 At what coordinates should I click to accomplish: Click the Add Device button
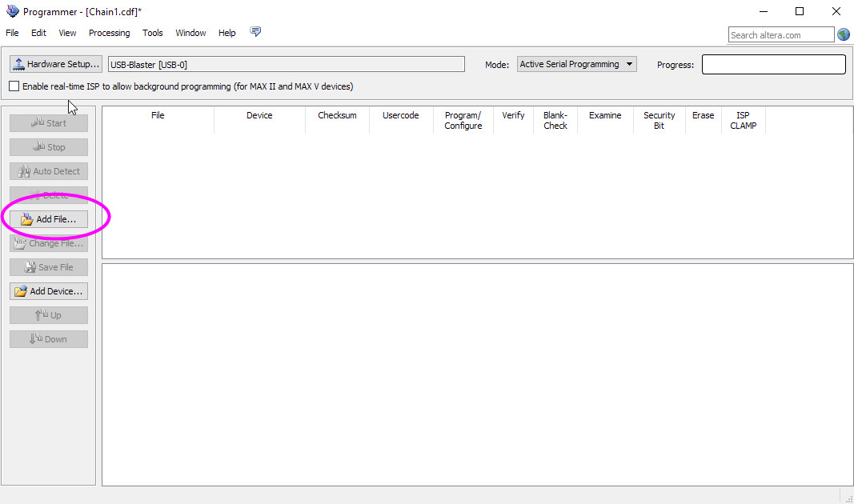pyautogui.click(x=49, y=291)
